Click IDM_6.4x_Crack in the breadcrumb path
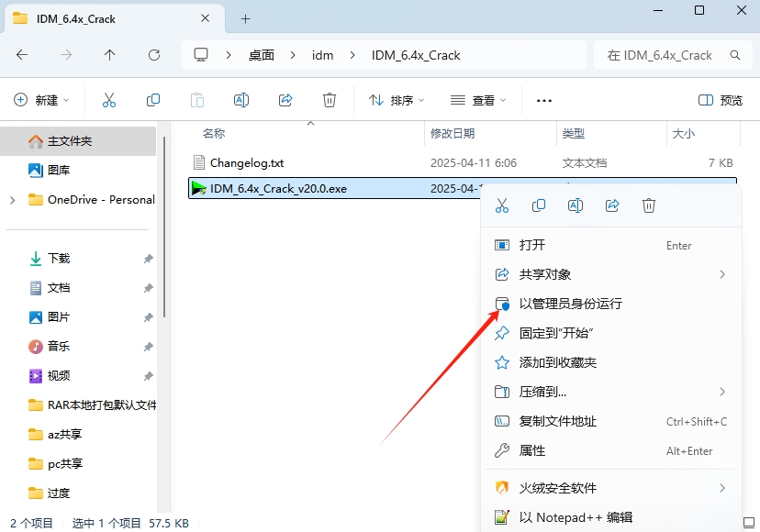Image resolution: width=760 pixels, height=532 pixels. pos(416,55)
